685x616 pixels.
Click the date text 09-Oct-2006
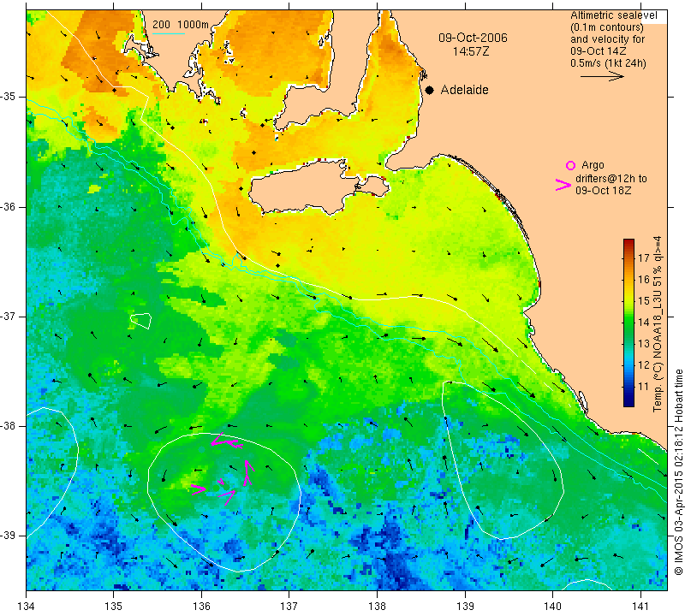[473, 38]
